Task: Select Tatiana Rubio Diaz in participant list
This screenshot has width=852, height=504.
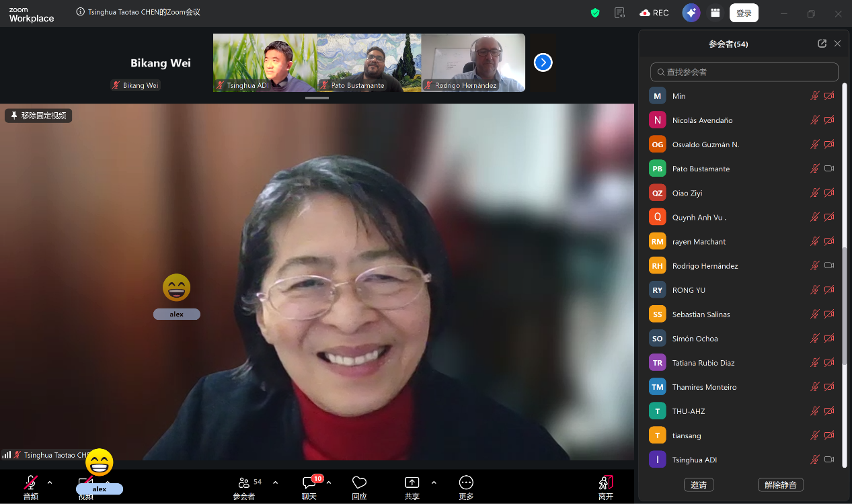Action: coord(703,363)
